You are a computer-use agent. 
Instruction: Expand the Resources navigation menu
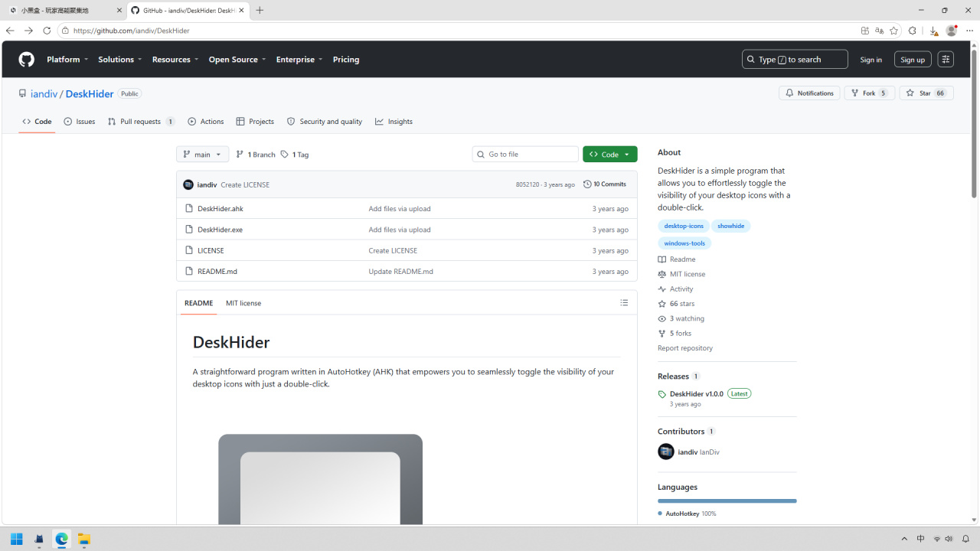pyautogui.click(x=175, y=60)
